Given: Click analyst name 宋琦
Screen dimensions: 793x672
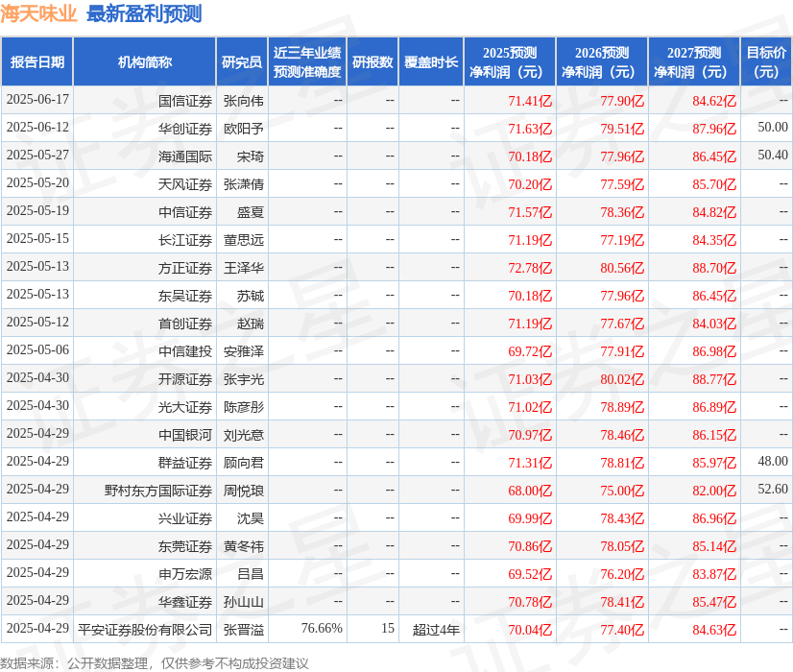Looking at the screenshot, I should (251, 156).
